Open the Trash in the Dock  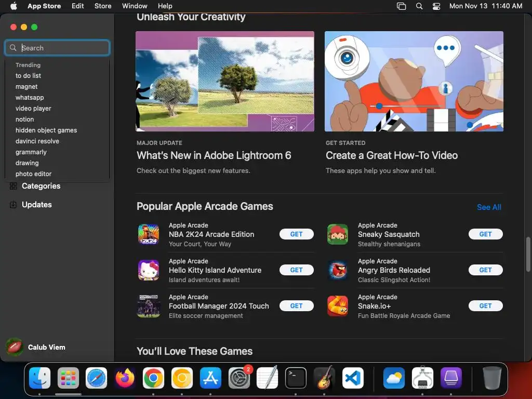[492, 378]
